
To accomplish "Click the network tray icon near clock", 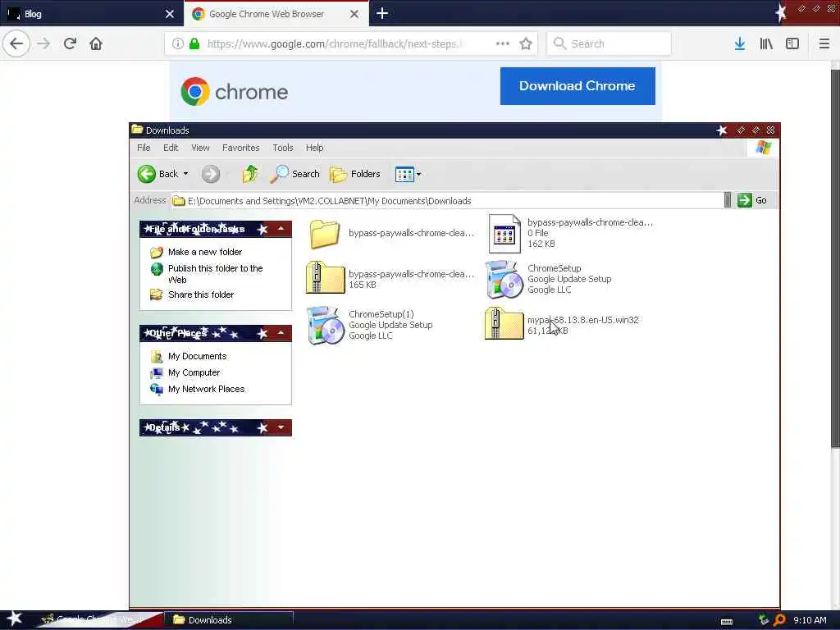I will coord(764,620).
